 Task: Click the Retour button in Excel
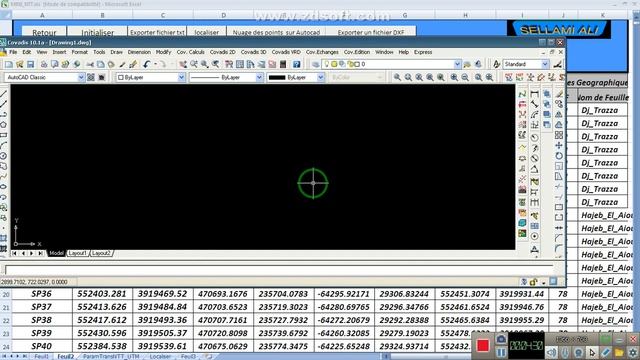pos(44,32)
